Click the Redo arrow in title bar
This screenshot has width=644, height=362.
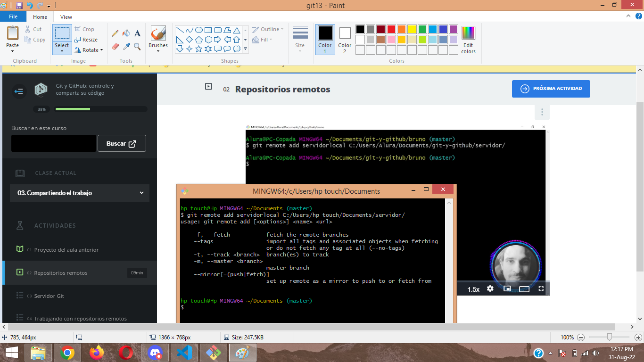[40, 5]
